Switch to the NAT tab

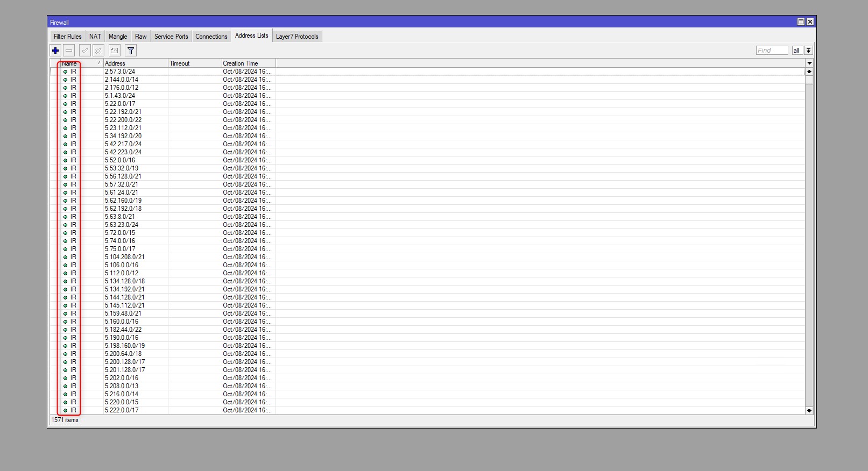coord(95,37)
